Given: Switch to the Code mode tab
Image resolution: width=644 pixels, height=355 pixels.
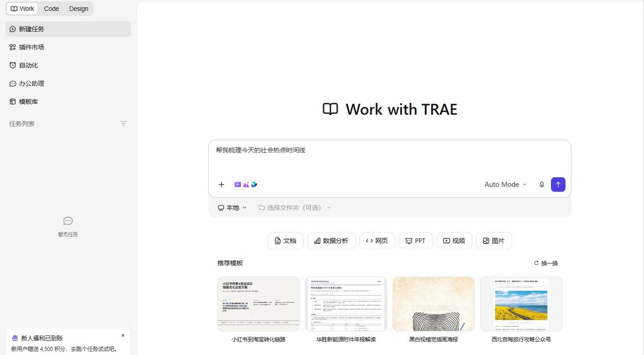Looking at the screenshot, I should tap(51, 9).
